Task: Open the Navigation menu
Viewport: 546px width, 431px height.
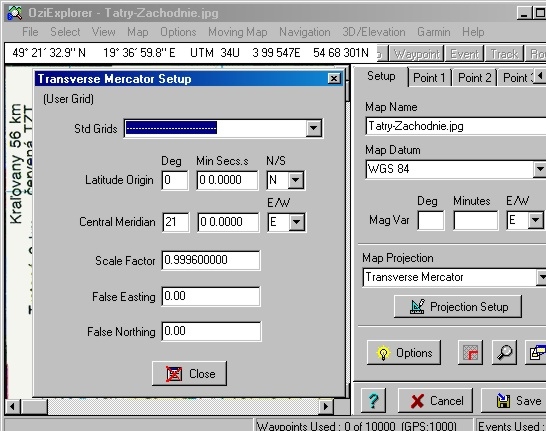Action: tap(305, 32)
